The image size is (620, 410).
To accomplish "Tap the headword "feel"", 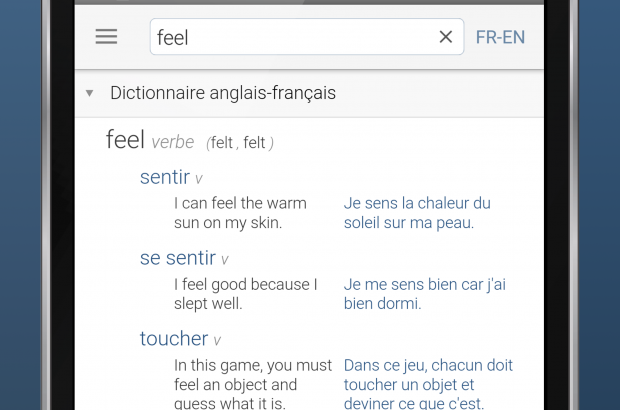I will coord(125,140).
